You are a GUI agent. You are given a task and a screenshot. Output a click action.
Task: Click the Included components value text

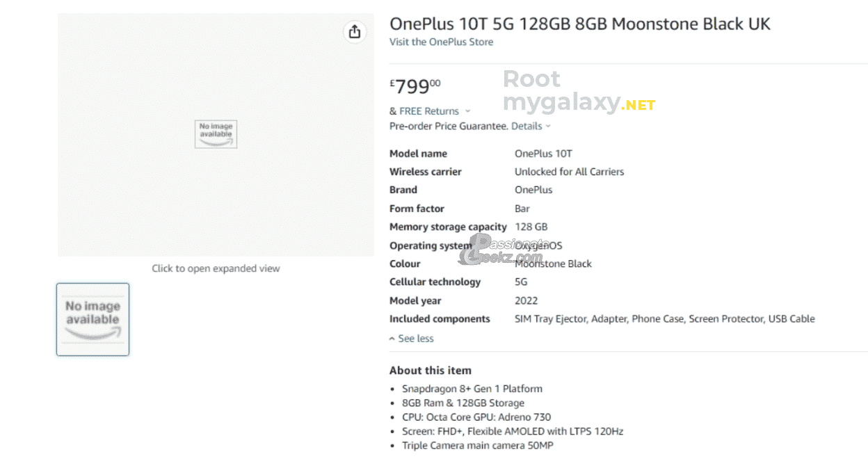click(x=664, y=319)
